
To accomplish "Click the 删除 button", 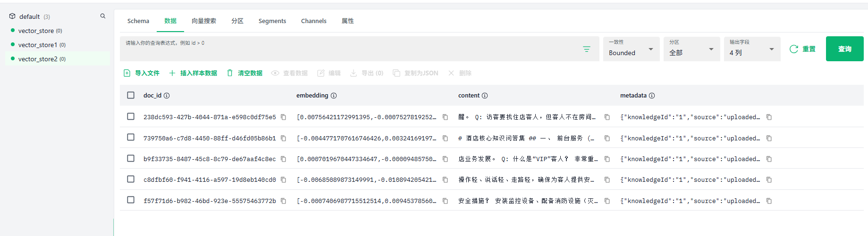I will point(460,73).
